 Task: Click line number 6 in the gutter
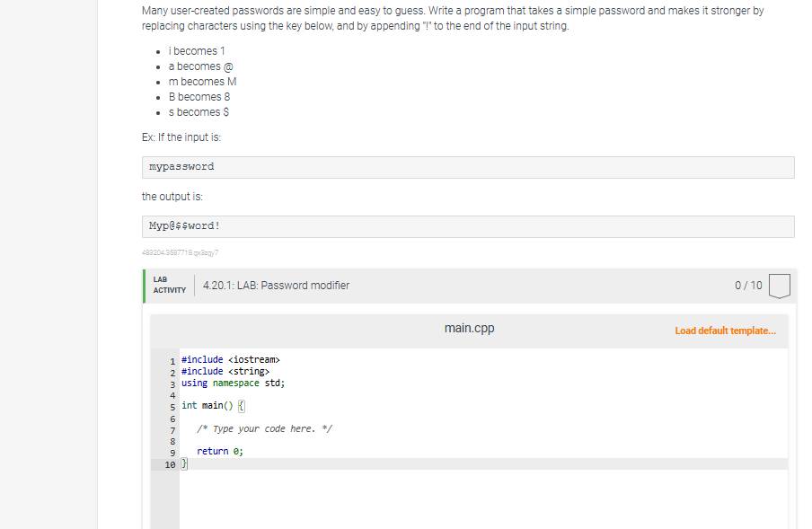(172, 419)
